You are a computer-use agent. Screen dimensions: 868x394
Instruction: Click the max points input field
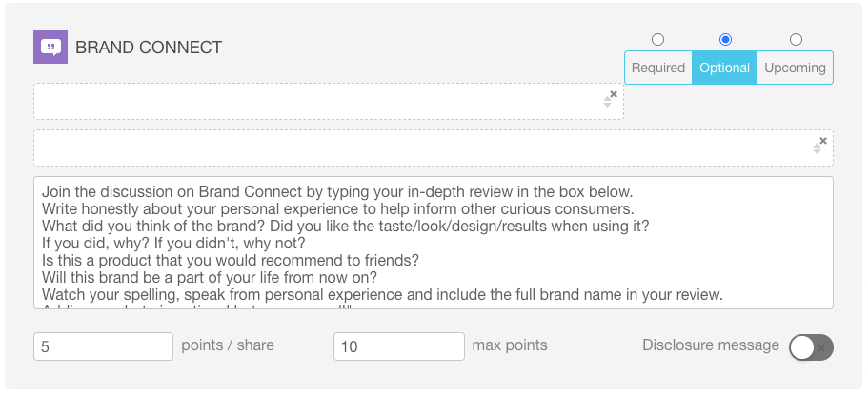(x=399, y=346)
